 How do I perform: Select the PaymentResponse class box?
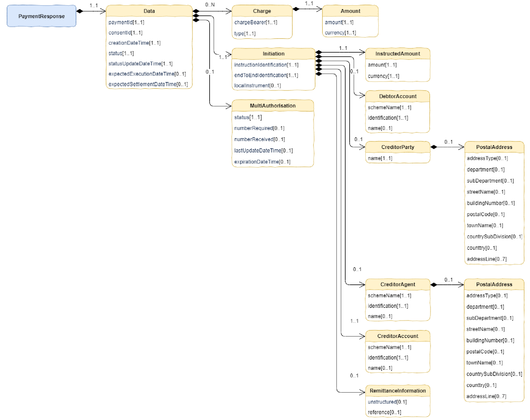click(x=41, y=16)
